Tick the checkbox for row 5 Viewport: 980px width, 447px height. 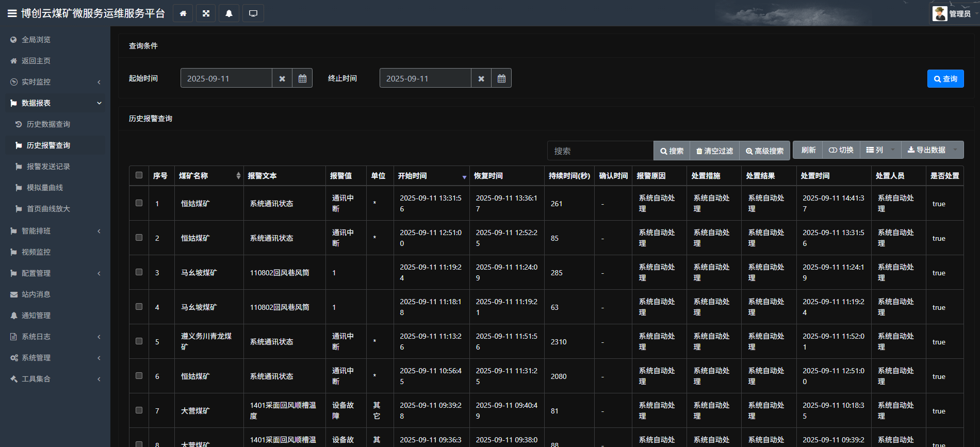coord(139,341)
